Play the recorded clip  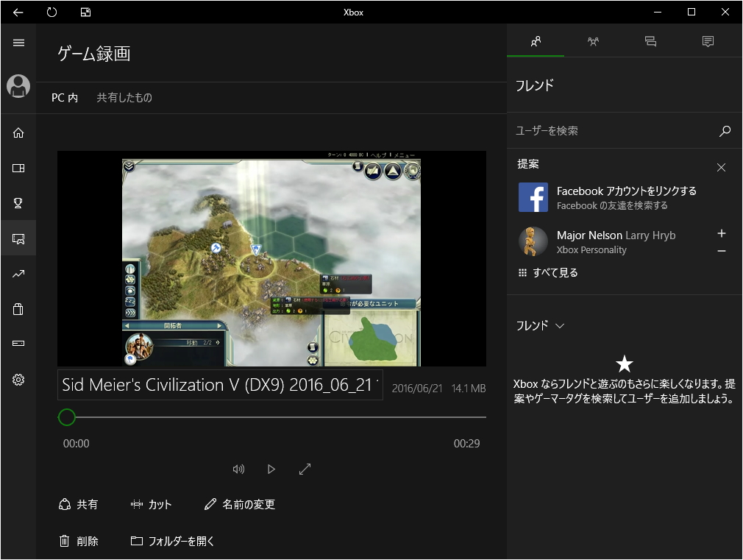[271, 469]
